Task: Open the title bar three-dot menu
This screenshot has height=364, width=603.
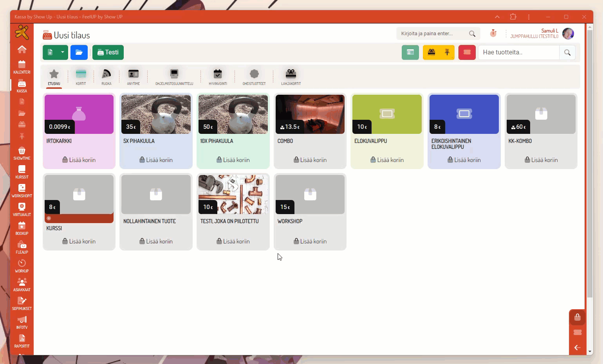Action: [x=529, y=17]
